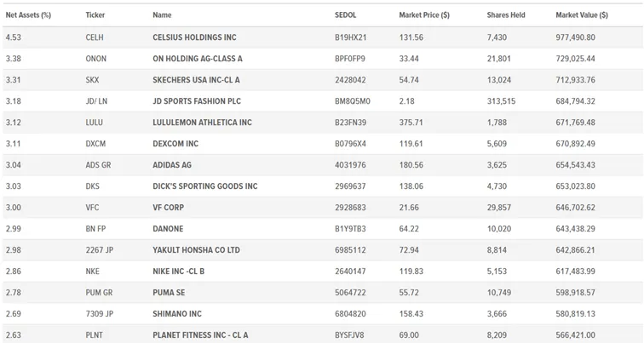
Task: Select CELSIUS HOLDINGS INC name cell
Action: pyautogui.click(x=195, y=37)
